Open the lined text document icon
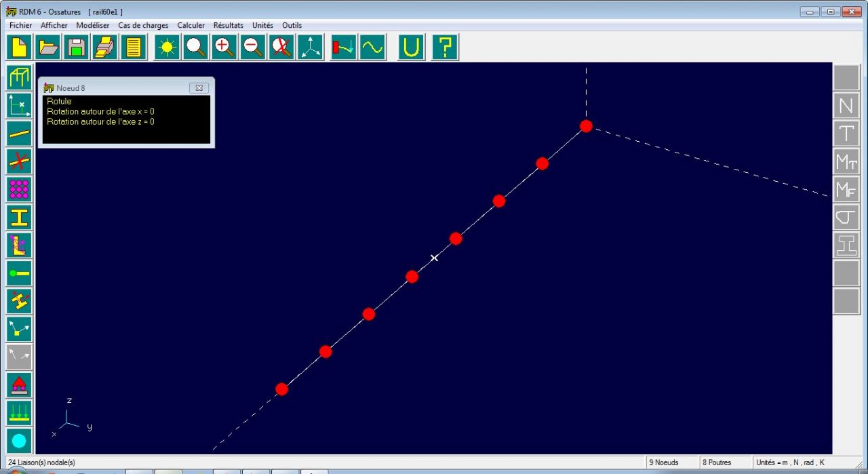 click(133, 47)
